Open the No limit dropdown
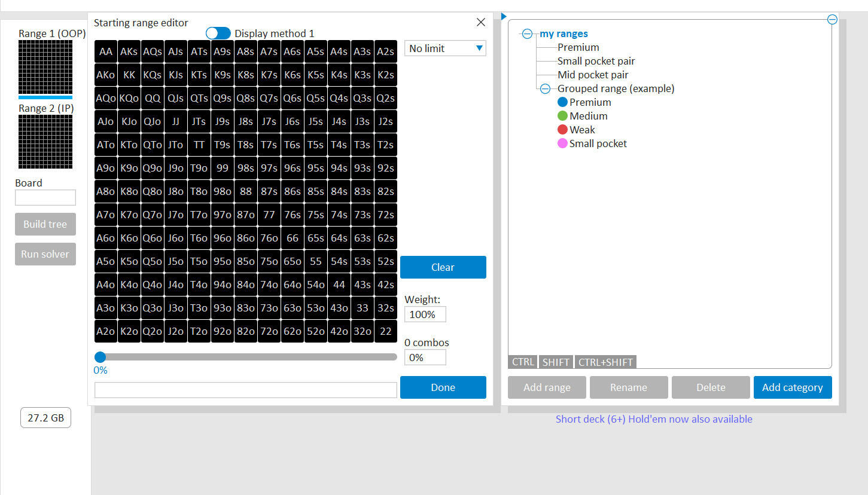Viewport: 868px width, 495px height. pos(446,48)
